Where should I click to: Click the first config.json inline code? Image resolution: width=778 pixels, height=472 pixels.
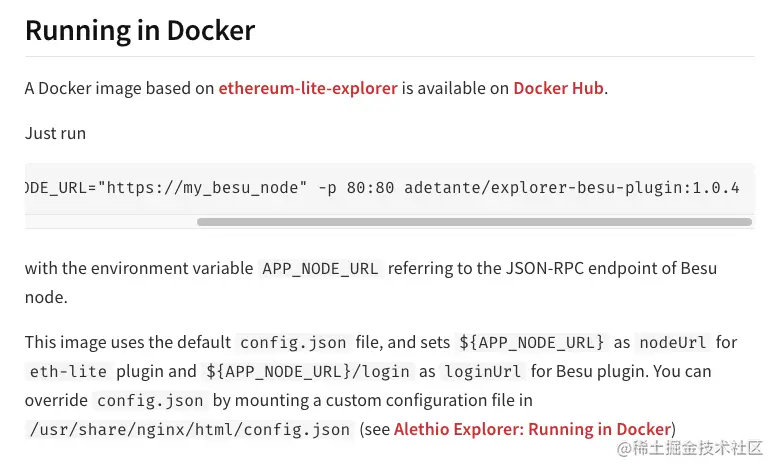tap(293, 342)
